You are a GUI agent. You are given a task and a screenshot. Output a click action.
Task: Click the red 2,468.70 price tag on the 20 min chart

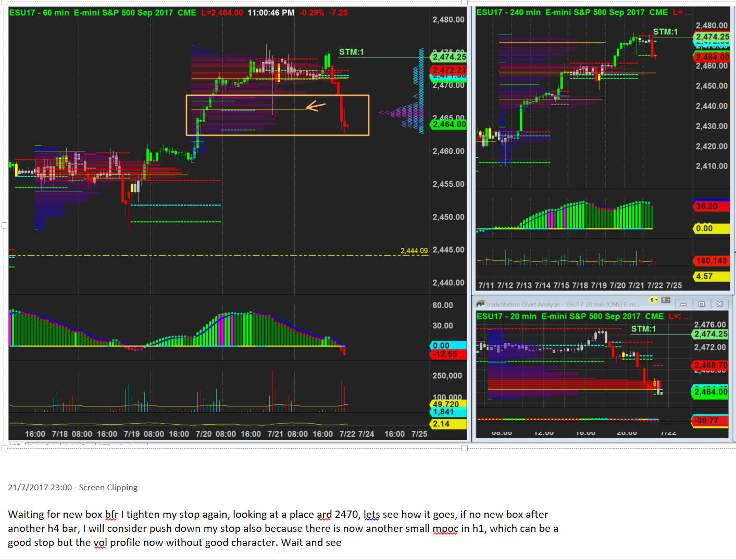[x=710, y=365]
